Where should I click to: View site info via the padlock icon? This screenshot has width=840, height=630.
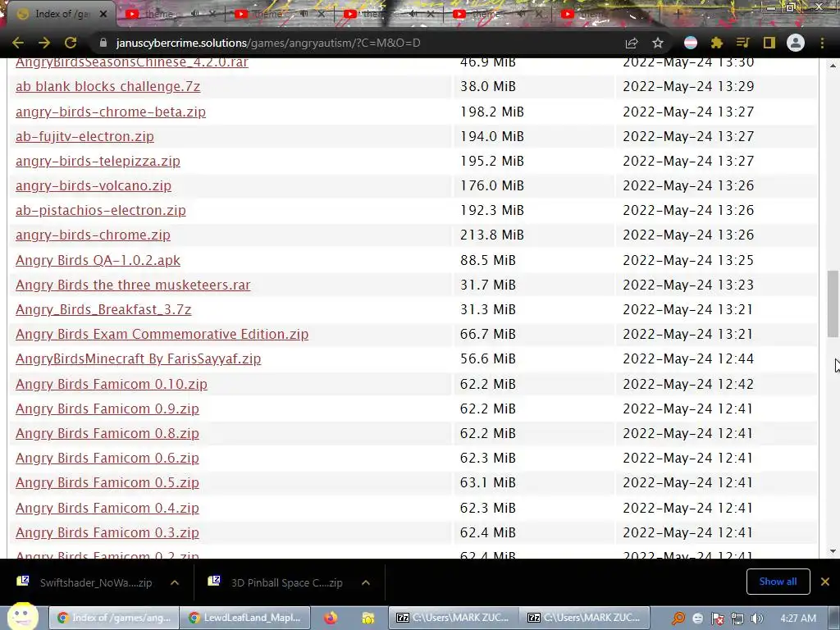click(x=103, y=43)
